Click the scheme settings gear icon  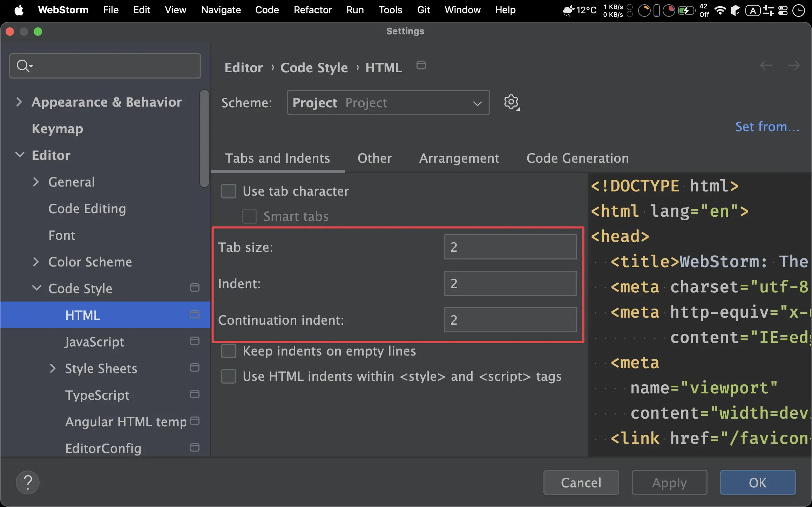coord(511,102)
